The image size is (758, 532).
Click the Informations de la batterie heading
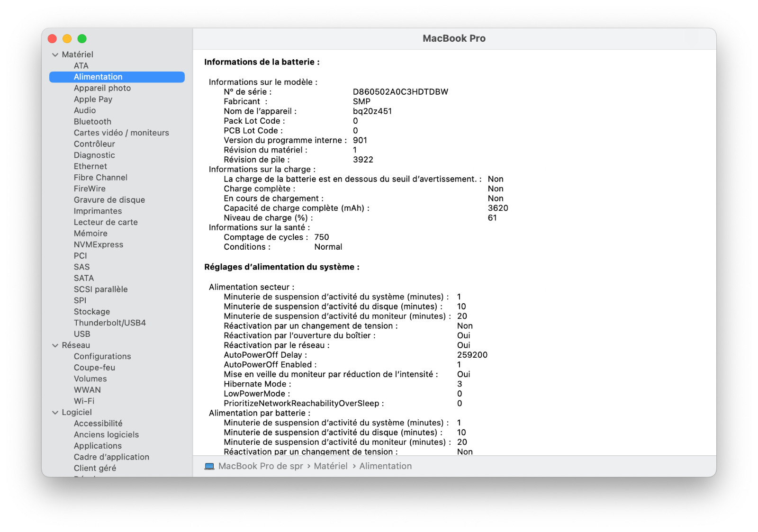click(x=262, y=62)
